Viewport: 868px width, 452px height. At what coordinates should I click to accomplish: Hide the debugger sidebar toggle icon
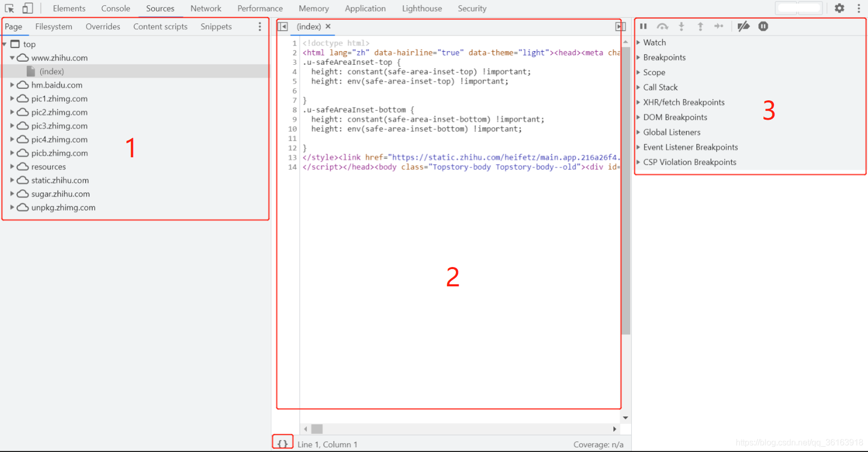click(x=621, y=27)
